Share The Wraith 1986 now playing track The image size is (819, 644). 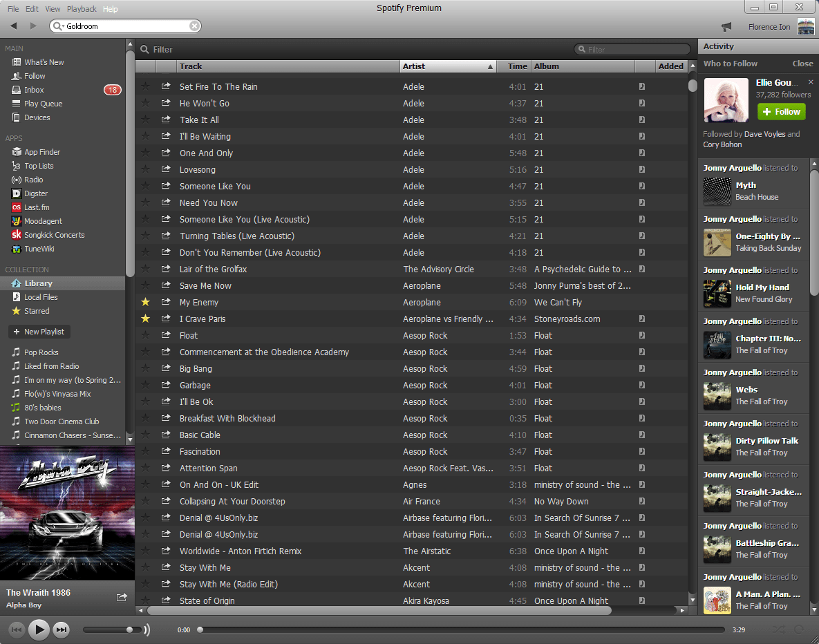point(122,597)
